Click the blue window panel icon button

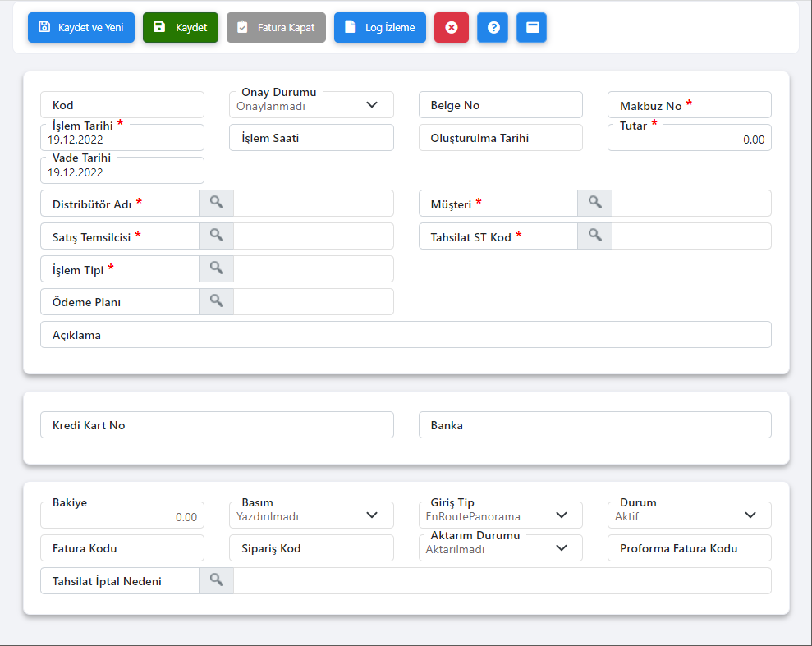(532, 27)
